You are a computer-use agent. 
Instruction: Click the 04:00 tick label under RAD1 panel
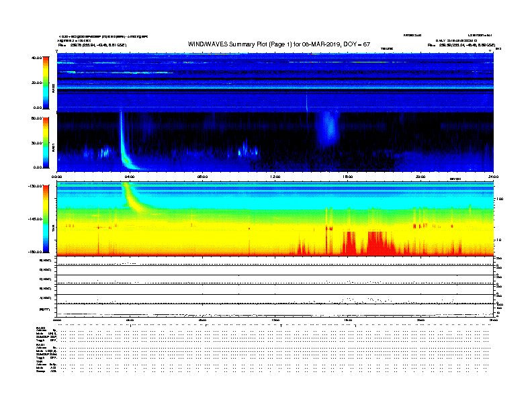tap(130, 177)
